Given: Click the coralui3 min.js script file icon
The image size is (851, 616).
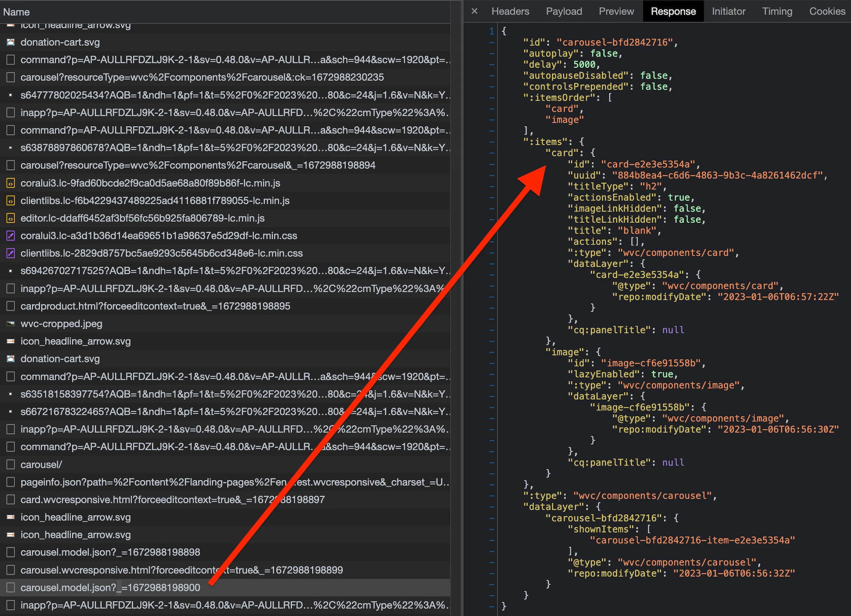Looking at the screenshot, I should [11, 183].
